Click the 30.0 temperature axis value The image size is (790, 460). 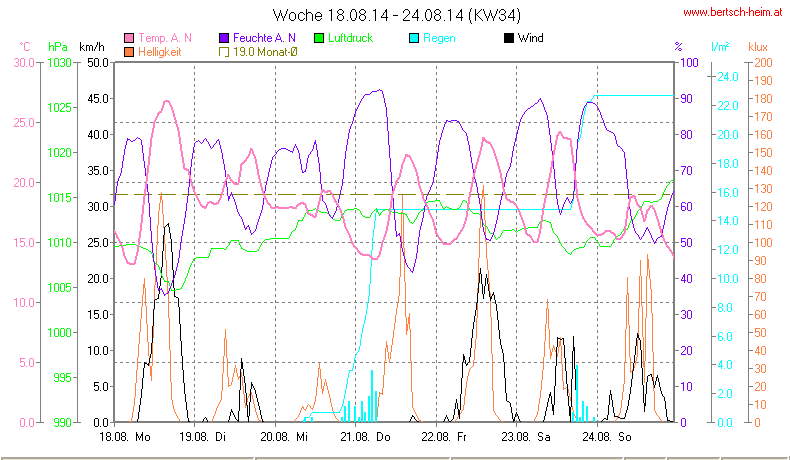[24, 62]
